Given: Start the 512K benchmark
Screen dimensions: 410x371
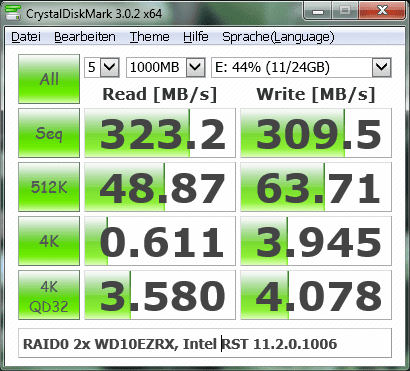Looking at the screenshot, I should [49, 187].
